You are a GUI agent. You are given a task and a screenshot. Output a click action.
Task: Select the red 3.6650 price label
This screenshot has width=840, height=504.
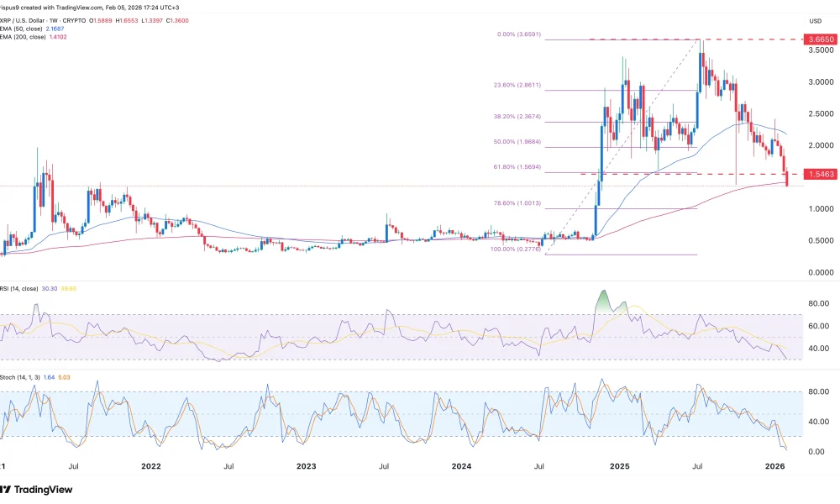click(x=819, y=39)
